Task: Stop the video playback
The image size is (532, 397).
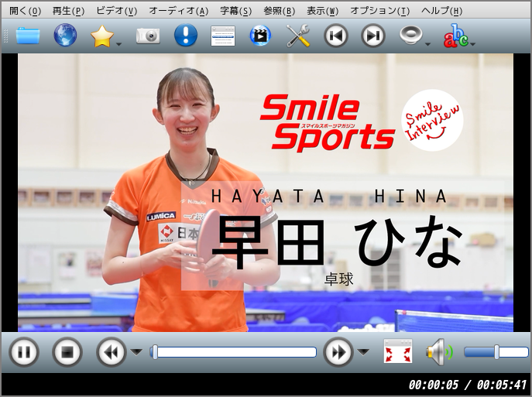Action: coord(67,352)
